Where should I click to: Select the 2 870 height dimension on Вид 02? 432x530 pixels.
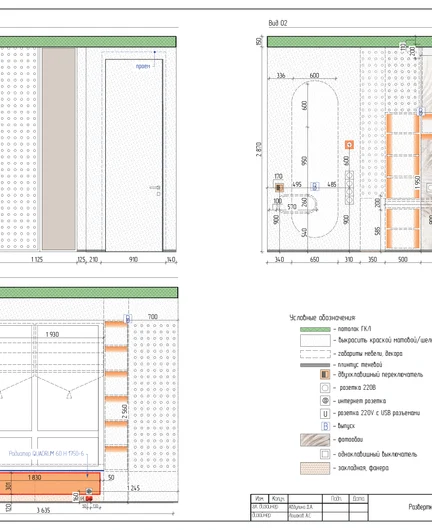click(259, 149)
